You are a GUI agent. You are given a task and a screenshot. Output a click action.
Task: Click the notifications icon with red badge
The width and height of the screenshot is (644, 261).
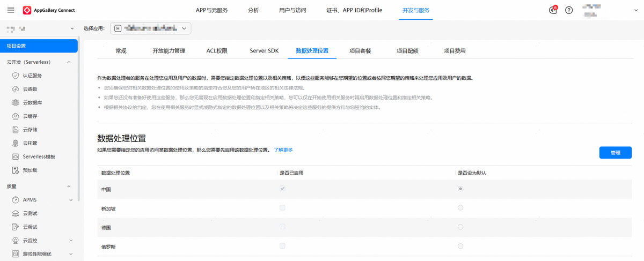553,10
